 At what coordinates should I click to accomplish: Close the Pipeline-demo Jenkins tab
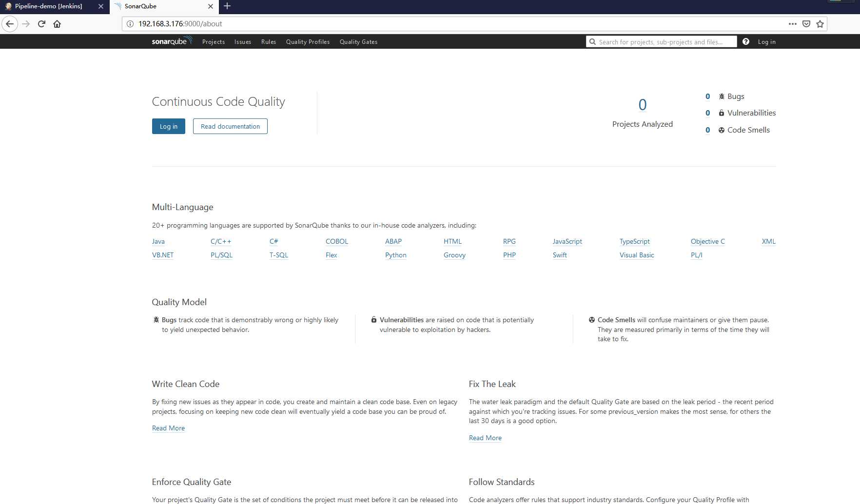101,6
